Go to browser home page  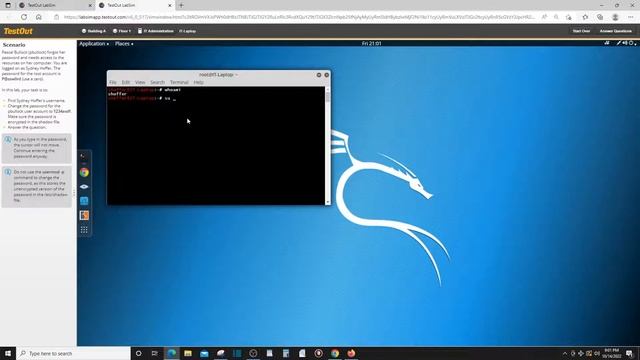click(39, 17)
